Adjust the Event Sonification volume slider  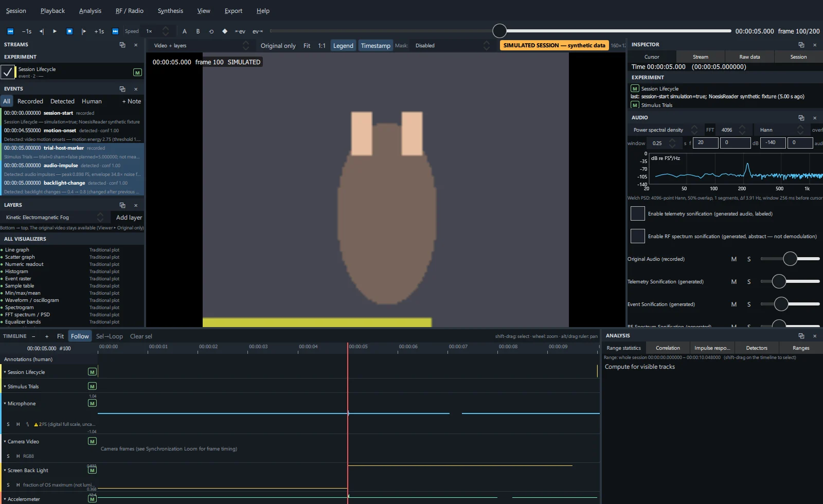click(x=790, y=304)
